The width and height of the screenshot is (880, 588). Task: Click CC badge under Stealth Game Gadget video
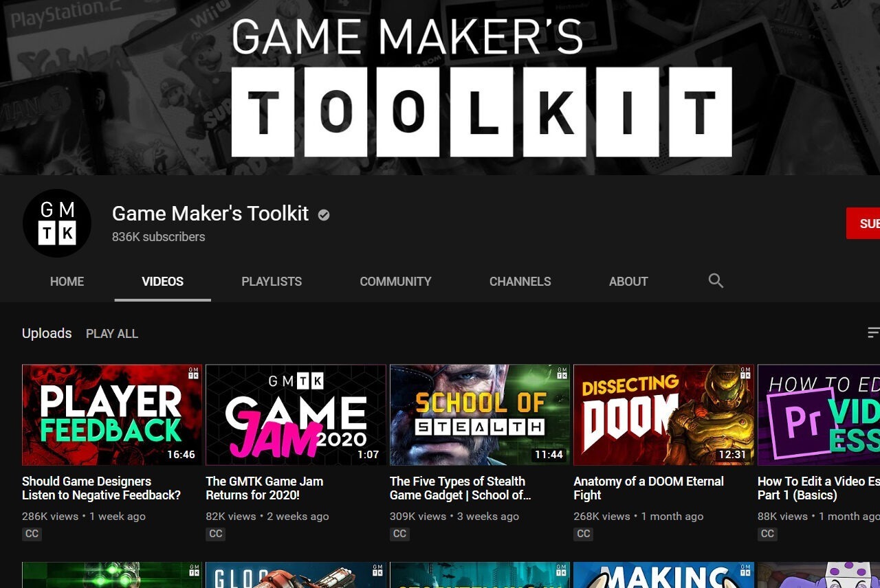(x=399, y=534)
